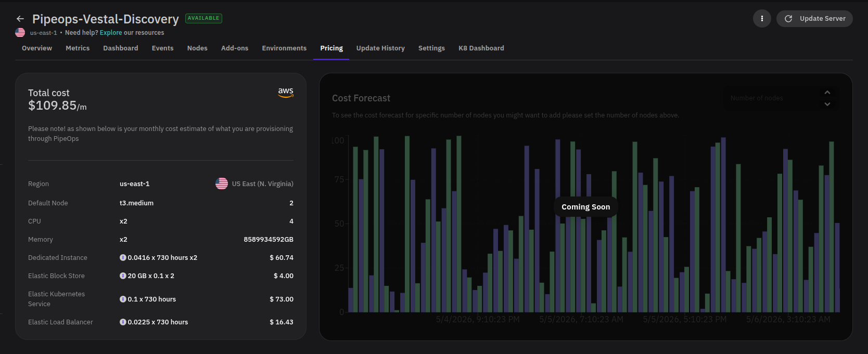Click the us-east-1 region value in table
This screenshot has width=868, height=354.
click(x=134, y=183)
